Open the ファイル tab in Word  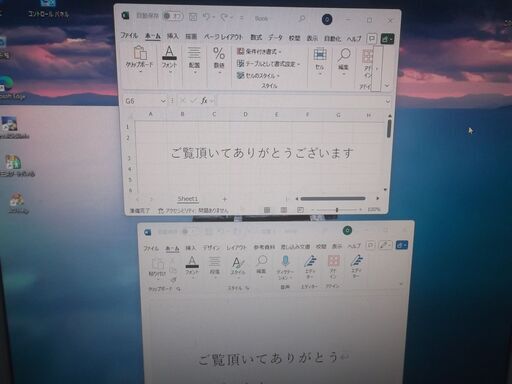[151, 248]
